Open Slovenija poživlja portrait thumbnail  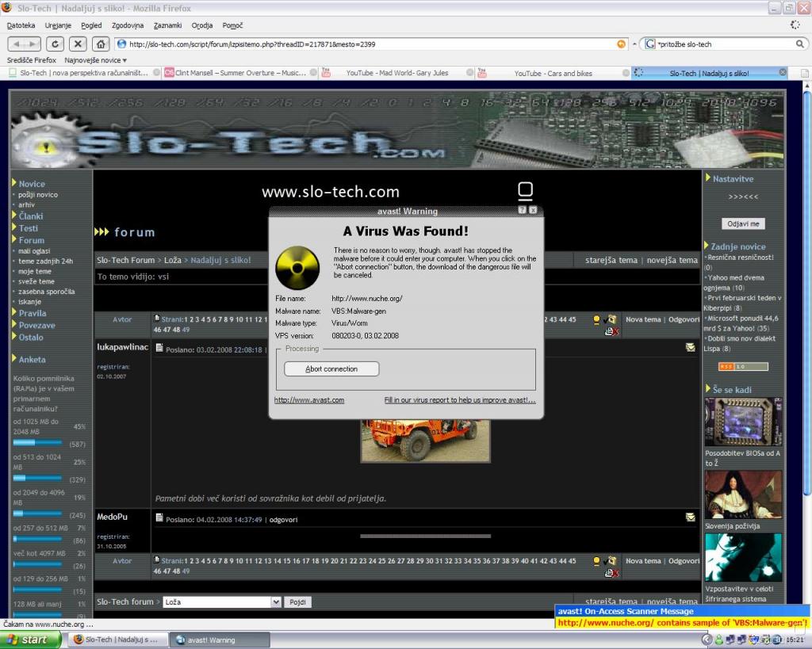coord(743,494)
